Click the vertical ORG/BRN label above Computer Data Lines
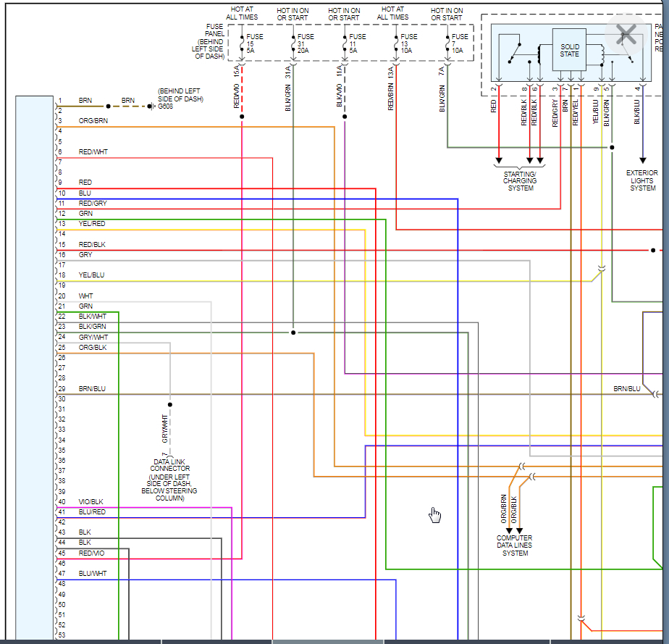The width and height of the screenshot is (669, 644). pyautogui.click(x=503, y=509)
